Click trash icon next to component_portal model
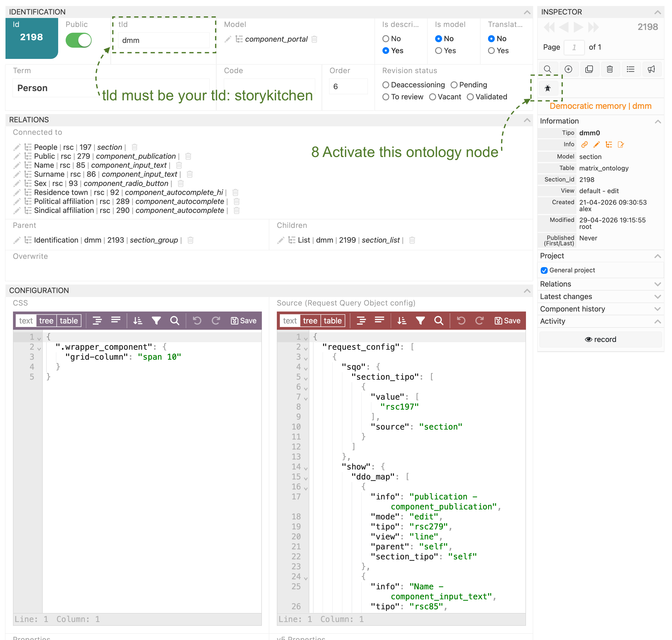The image size is (672, 640). (x=315, y=39)
